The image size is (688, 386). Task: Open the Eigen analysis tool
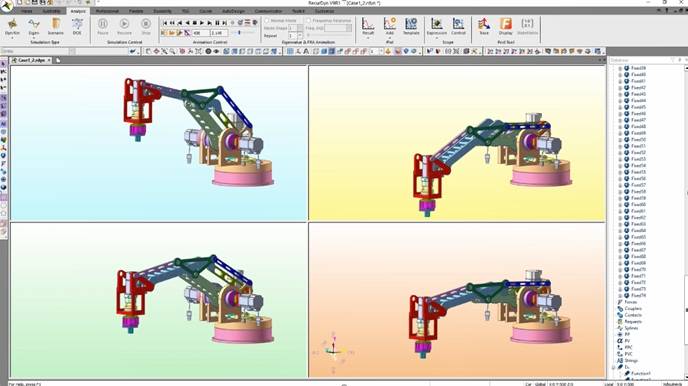click(34, 26)
